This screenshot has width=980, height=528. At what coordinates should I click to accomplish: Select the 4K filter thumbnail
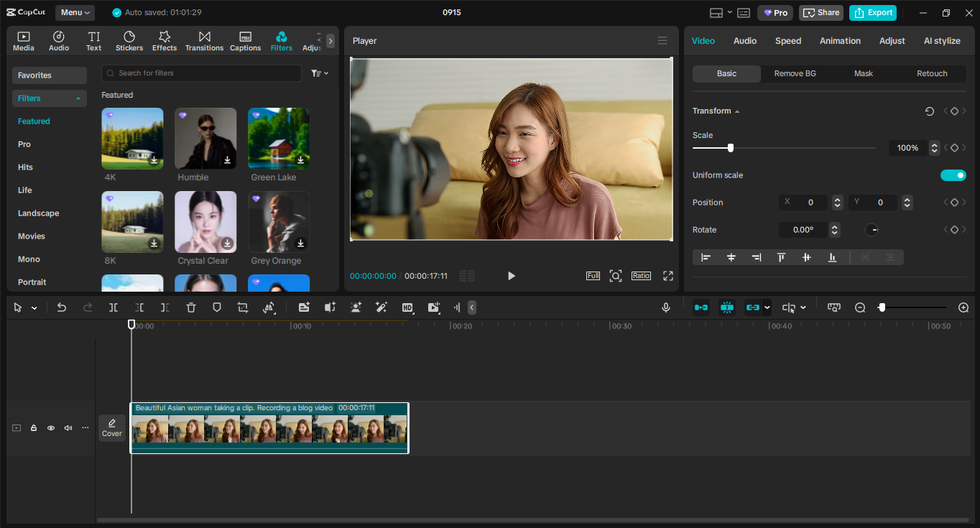pyautogui.click(x=131, y=138)
